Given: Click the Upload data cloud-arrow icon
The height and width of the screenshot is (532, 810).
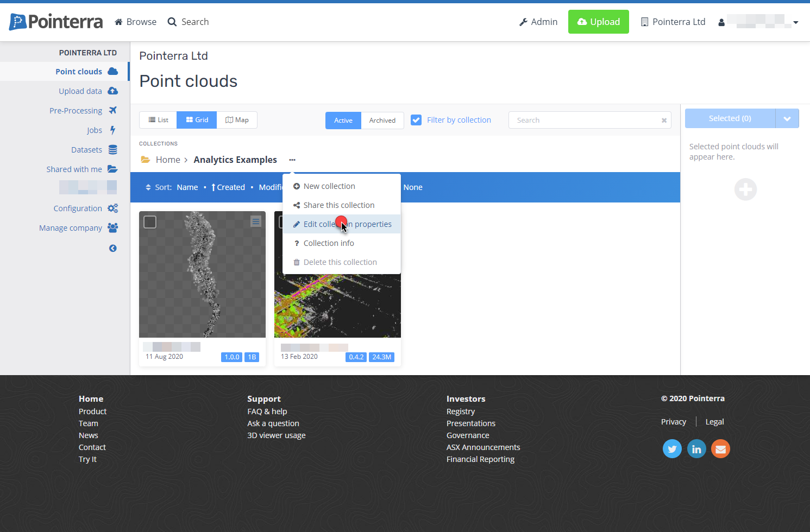Looking at the screenshot, I should pos(113,91).
